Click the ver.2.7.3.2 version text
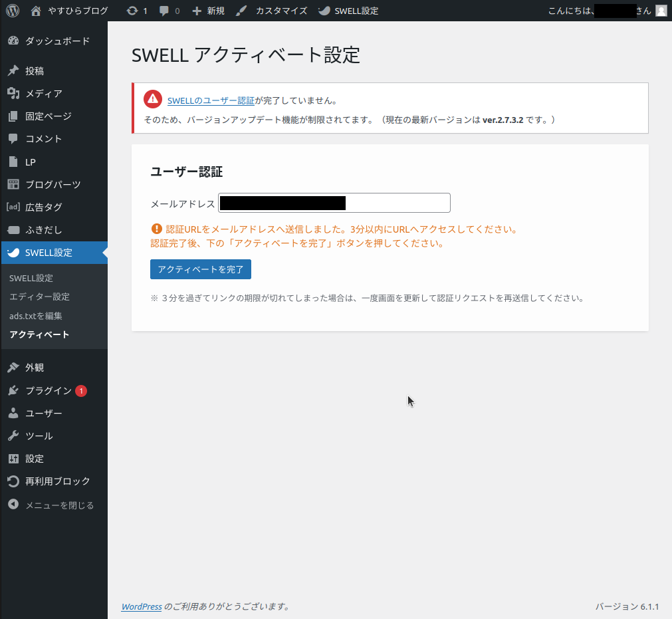 point(503,120)
